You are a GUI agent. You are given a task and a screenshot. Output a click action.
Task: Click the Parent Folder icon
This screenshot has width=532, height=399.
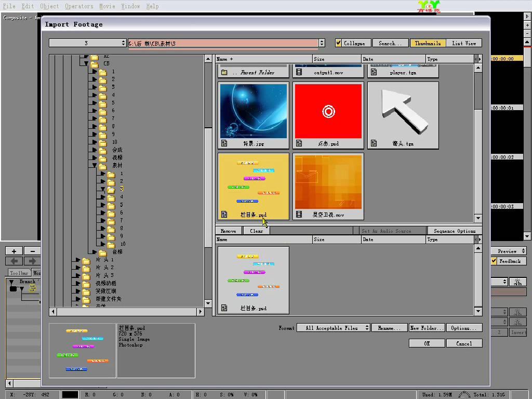pos(224,72)
